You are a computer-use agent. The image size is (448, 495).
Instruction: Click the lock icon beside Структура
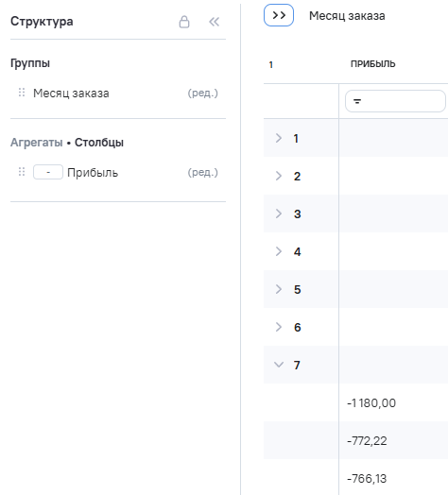tap(184, 22)
